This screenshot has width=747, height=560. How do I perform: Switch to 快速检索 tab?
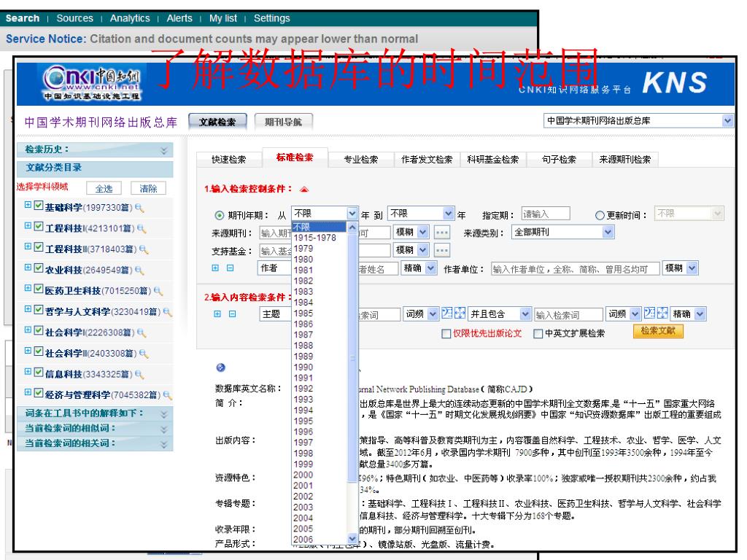(x=228, y=160)
